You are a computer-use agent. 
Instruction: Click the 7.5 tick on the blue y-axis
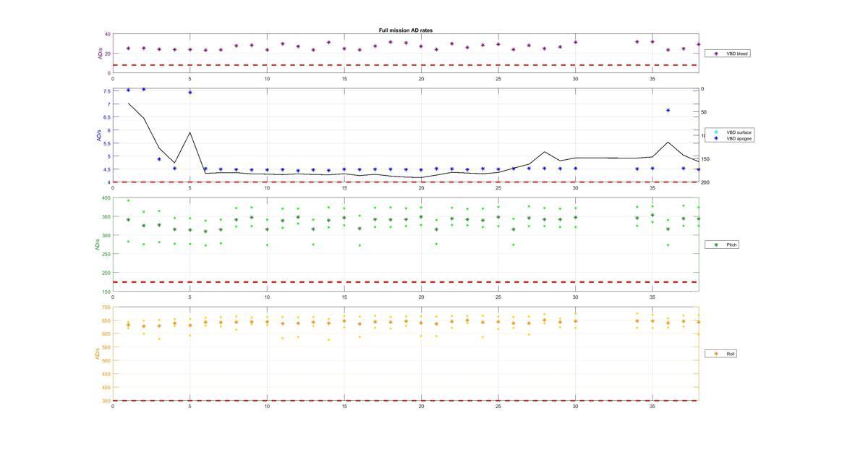[x=107, y=91]
